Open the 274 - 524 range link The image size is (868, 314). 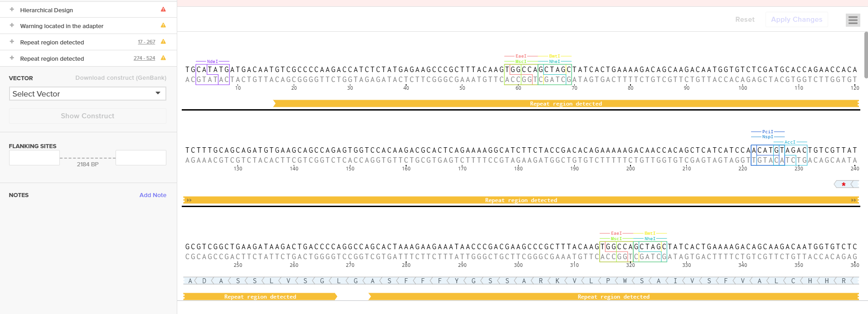(x=144, y=58)
